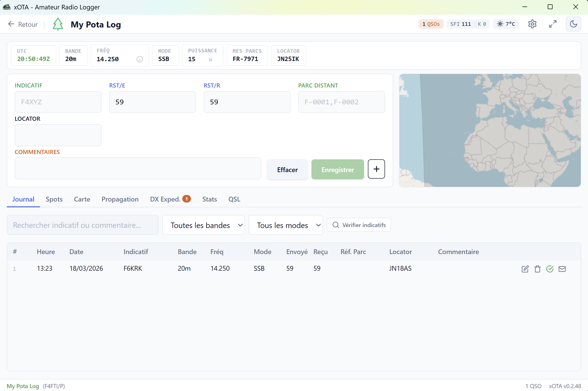588x391 pixels.
Task: Click the MES PARCS FR-7971 field
Action: (x=247, y=55)
